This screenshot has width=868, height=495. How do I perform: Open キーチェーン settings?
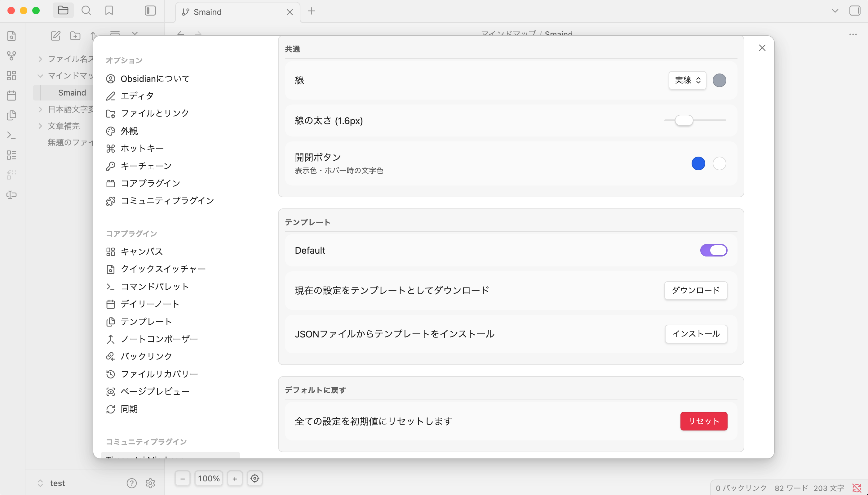(170, 166)
